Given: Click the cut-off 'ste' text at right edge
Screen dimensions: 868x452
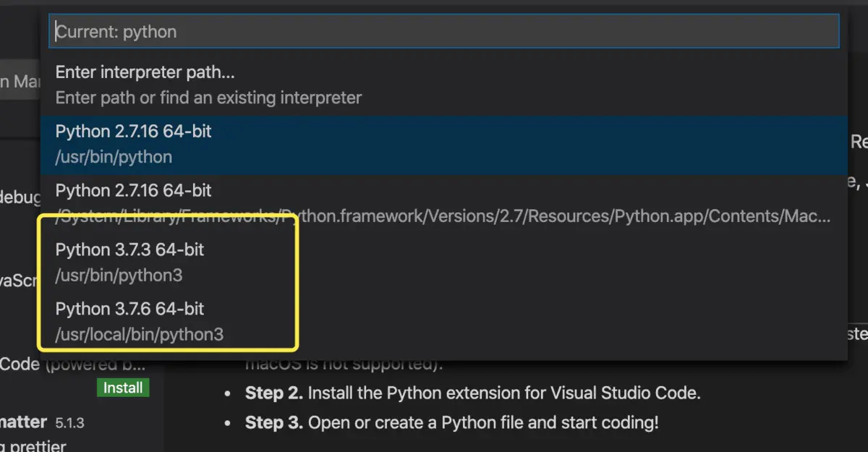Looking at the screenshot, I should (x=857, y=334).
